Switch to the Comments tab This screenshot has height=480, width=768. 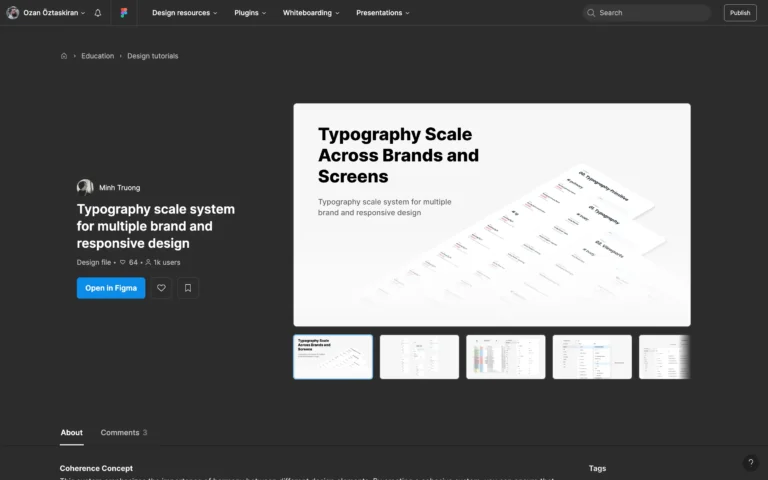pos(123,433)
